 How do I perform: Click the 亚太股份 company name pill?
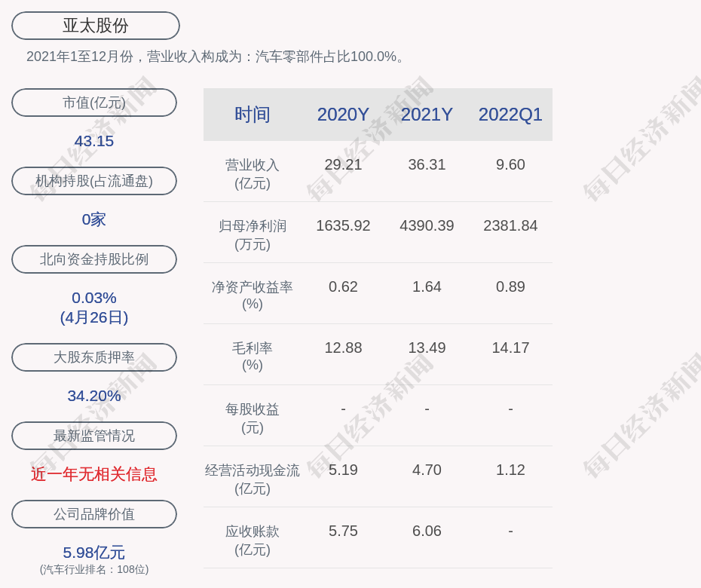(96, 26)
